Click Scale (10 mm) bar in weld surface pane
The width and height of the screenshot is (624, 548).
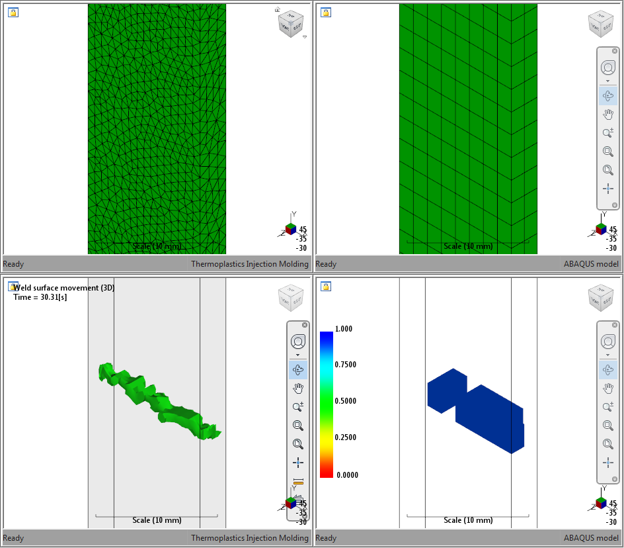157,519
